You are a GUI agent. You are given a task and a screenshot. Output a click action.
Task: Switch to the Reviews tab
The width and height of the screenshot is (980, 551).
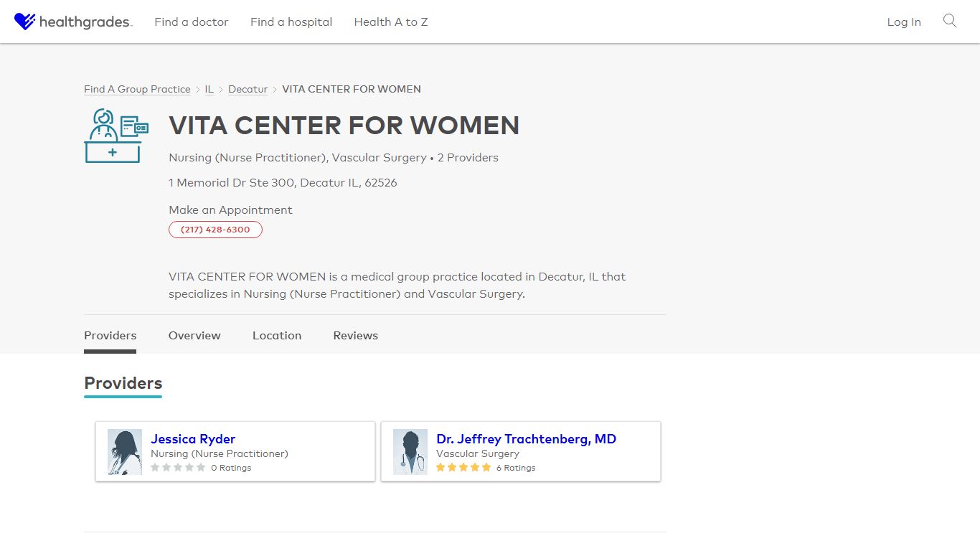tap(355, 336)
